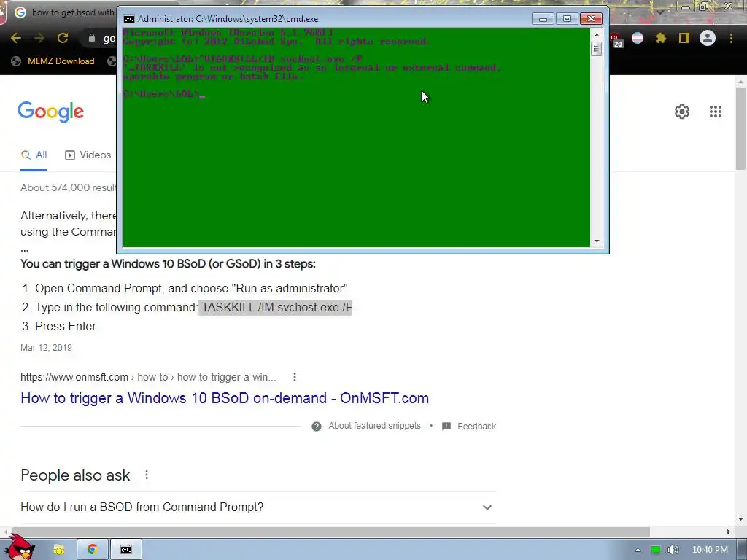Click the cmd.exe title bar system icon

pyautogui.click(x=128, y=19)
